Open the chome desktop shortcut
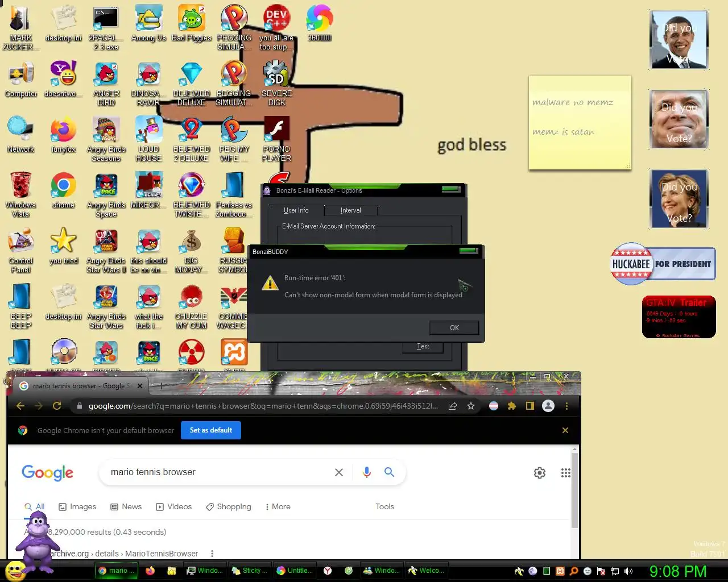Image resolution: width=728 pixels, height=582 pixels. coord(64,191)
